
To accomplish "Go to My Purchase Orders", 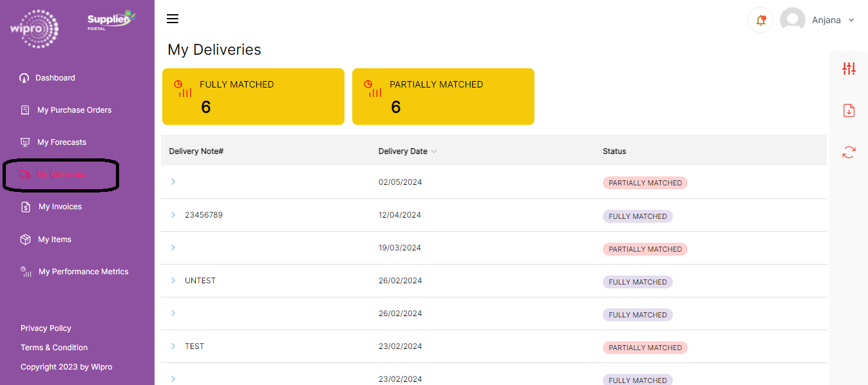I will click(74, 110).
